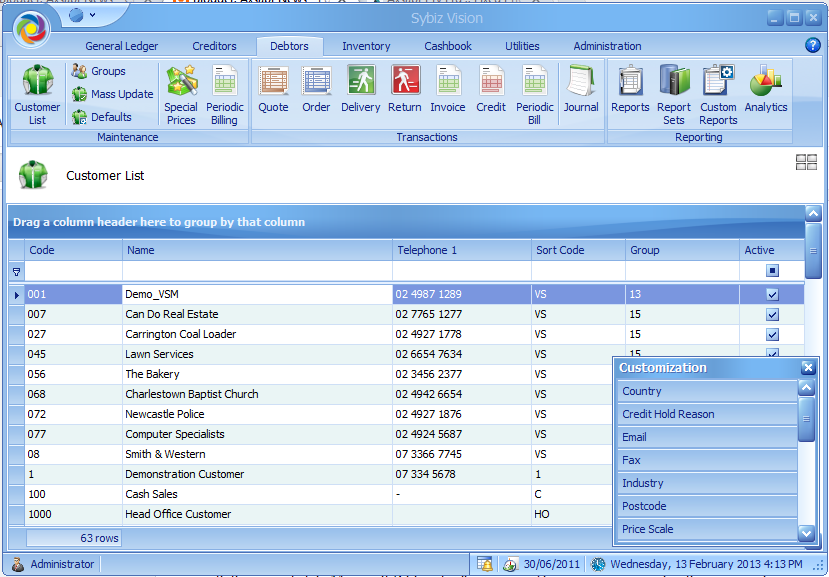Viewport: 829px width, 577px height.
Task: Open the Customer List icon in ribbon
Action: point(37,95)
